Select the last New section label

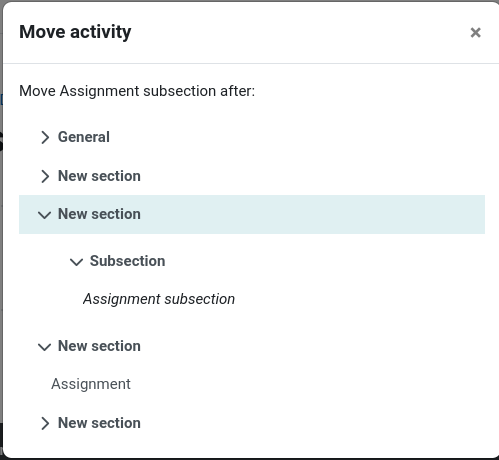[x=99, y=423]
